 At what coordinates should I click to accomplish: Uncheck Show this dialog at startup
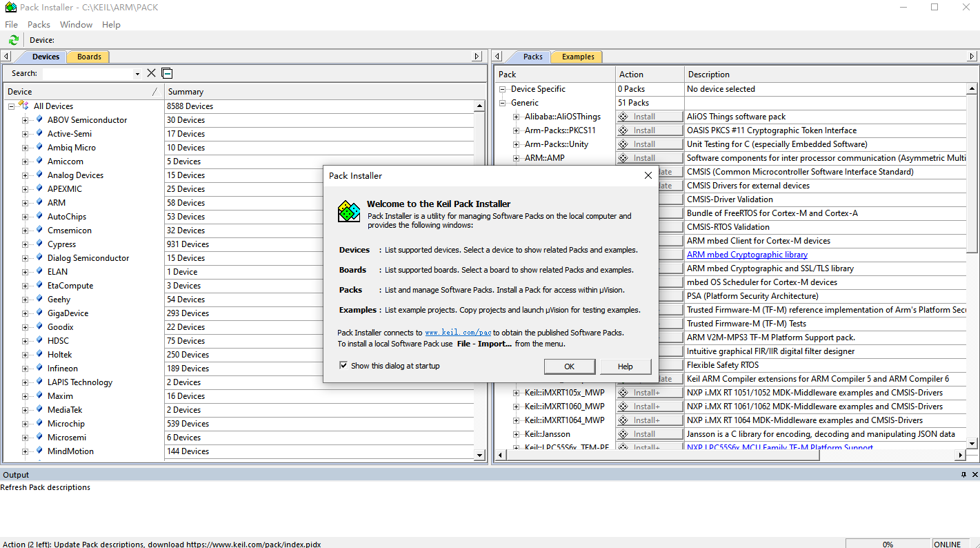343,366
